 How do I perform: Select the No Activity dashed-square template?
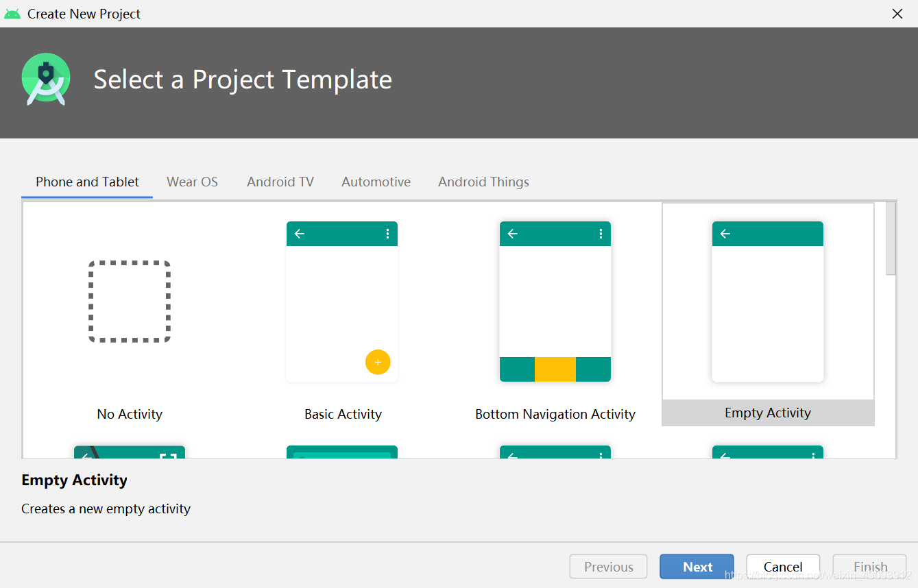click(x=130, y=302)
